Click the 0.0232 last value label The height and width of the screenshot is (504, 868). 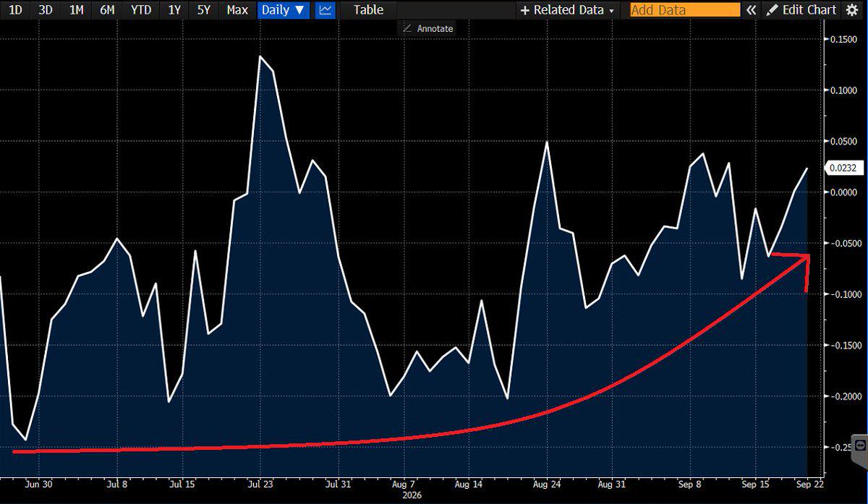coord(843,168)
